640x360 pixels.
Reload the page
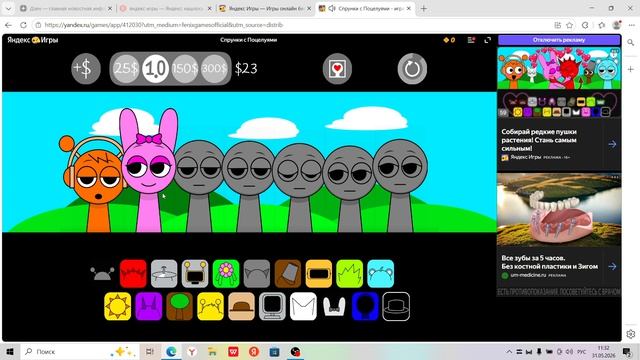pos(23,25)
